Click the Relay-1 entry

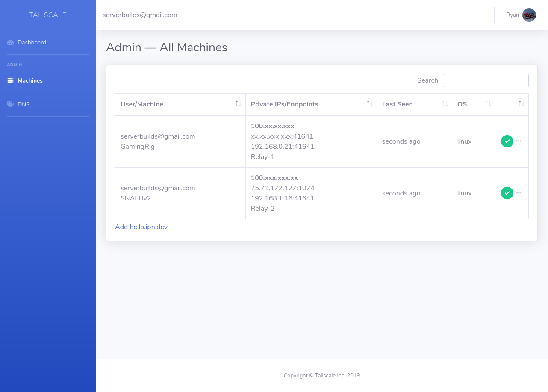point(263,157)
